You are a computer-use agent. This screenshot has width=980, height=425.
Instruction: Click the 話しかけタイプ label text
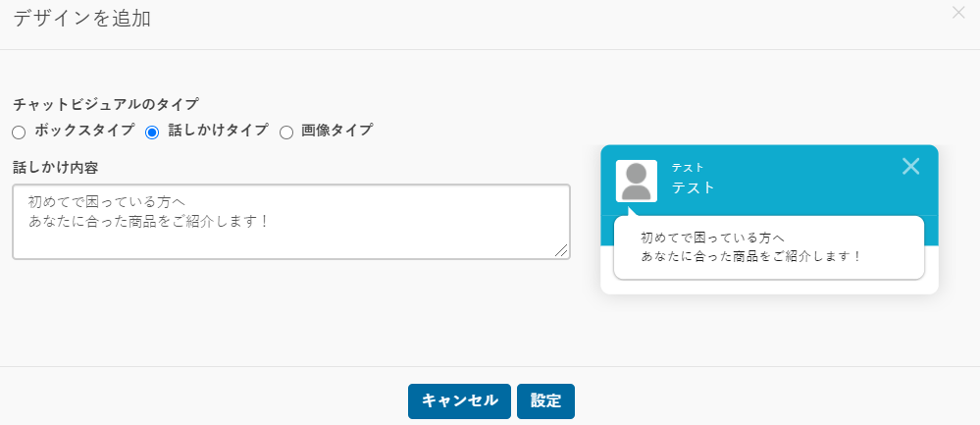tap(218, 131)
